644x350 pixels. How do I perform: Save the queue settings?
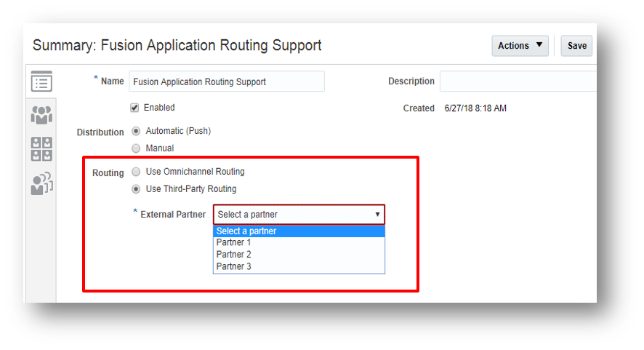(x=576, y=46)
